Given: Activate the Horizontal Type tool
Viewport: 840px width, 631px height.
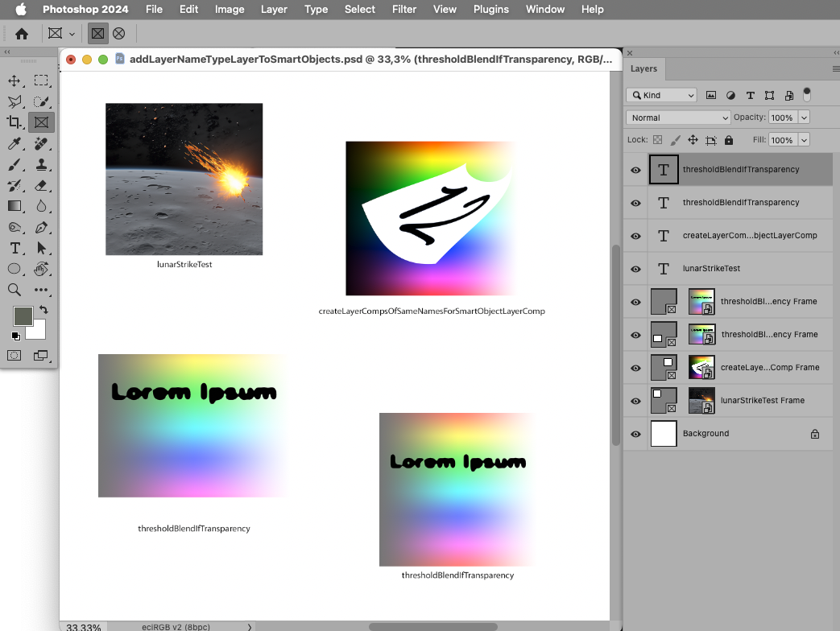Looking at the screenshot, I should (13, 248).
